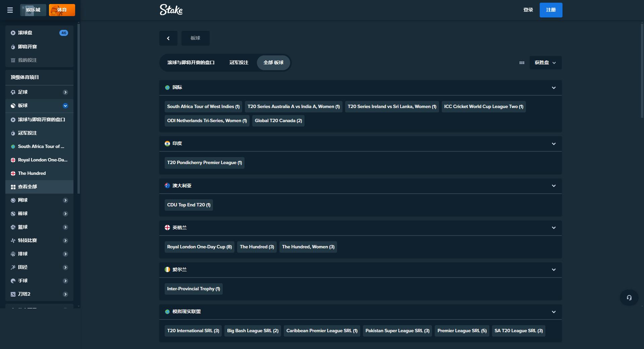The height and width of the screenshot is (349, 644).
Task: Click the 爱尔兰 Ireland flag icon
Action: (x=167, y=269)
